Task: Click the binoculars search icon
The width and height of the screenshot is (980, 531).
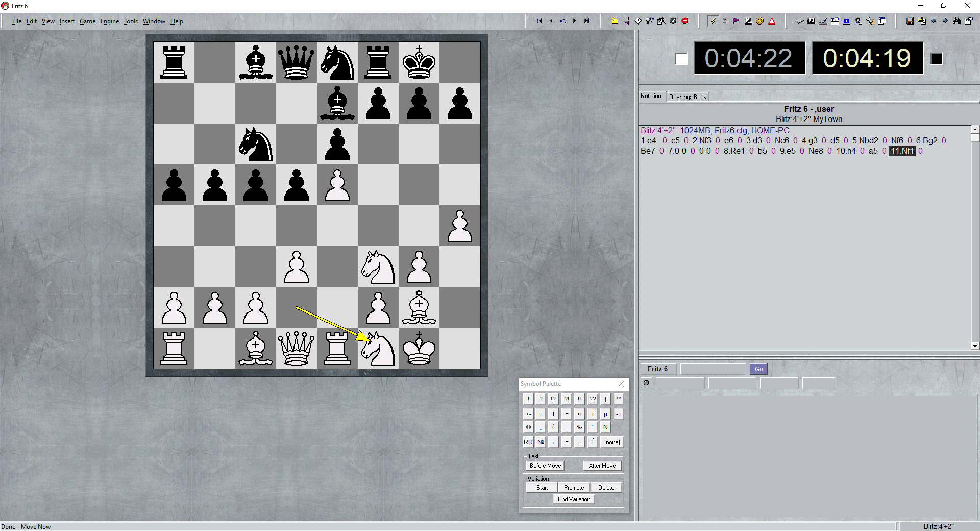Action: pos(957,21)
